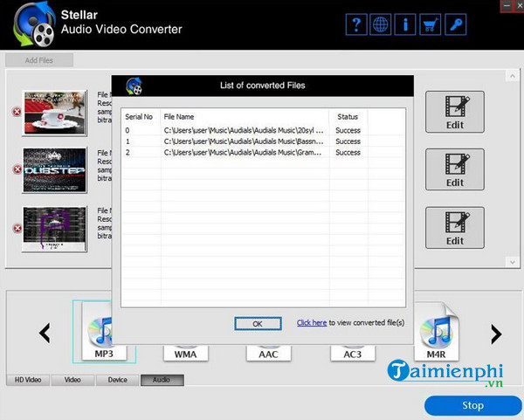This screenshot has width=524, height=420.
Task: Click Success status of serial 0
Action: [348, 130]
